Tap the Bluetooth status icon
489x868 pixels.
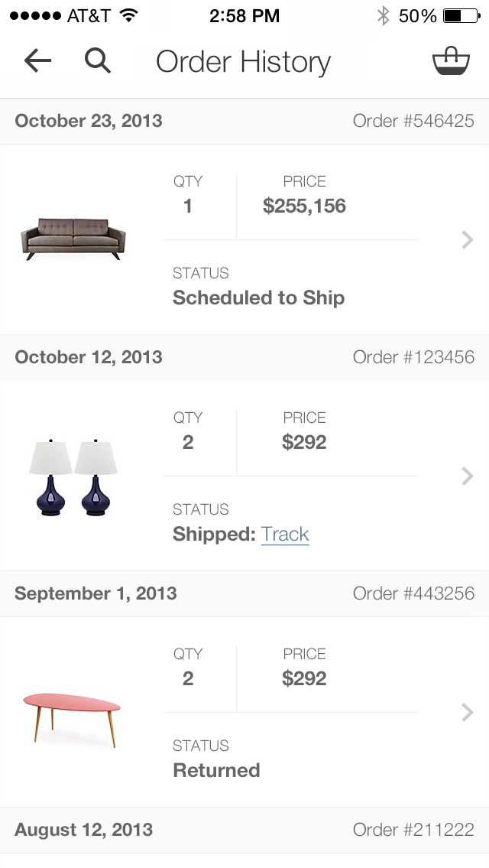tap(383, 15)
